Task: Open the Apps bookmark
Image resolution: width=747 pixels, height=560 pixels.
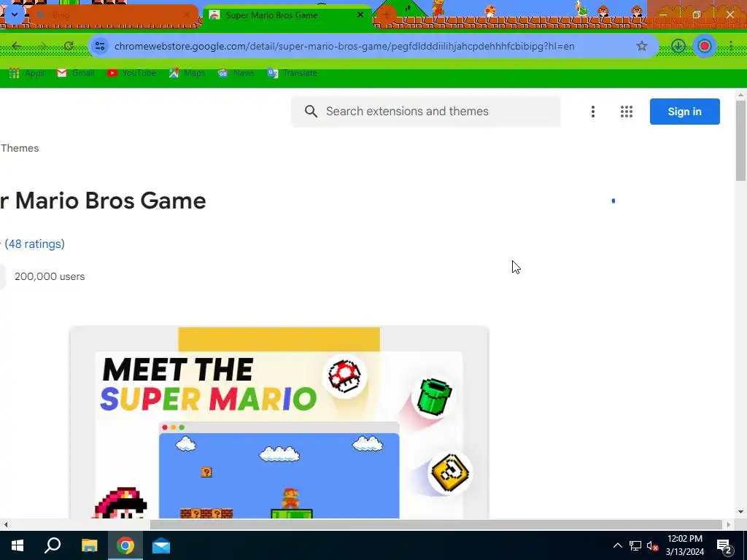Action: click(27, 73)
